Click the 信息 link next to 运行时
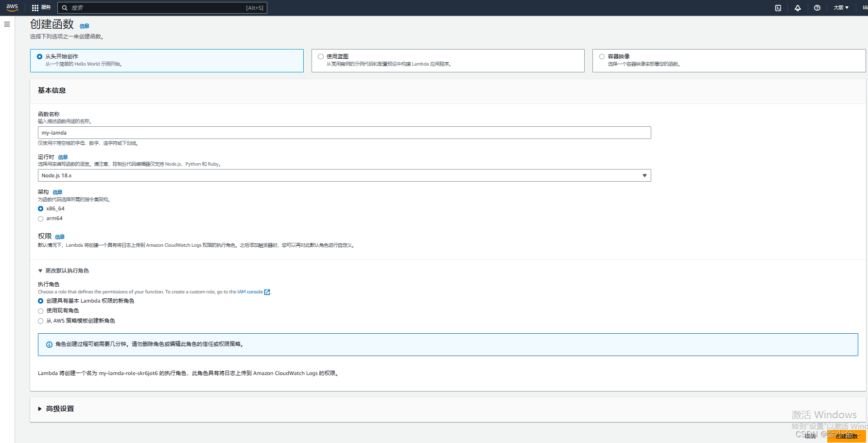Viewport: 868px width, 443px height. click(x=63, y=157)
